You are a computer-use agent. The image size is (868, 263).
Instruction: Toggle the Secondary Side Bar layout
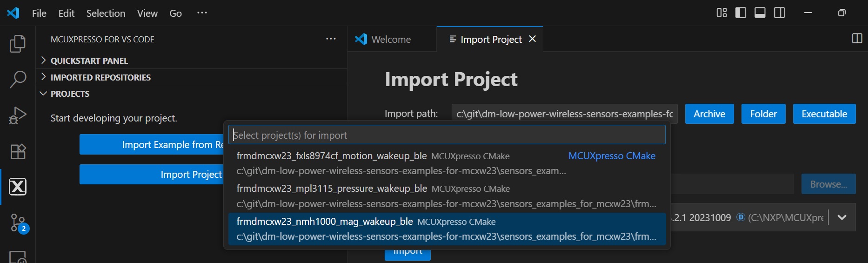780,13
